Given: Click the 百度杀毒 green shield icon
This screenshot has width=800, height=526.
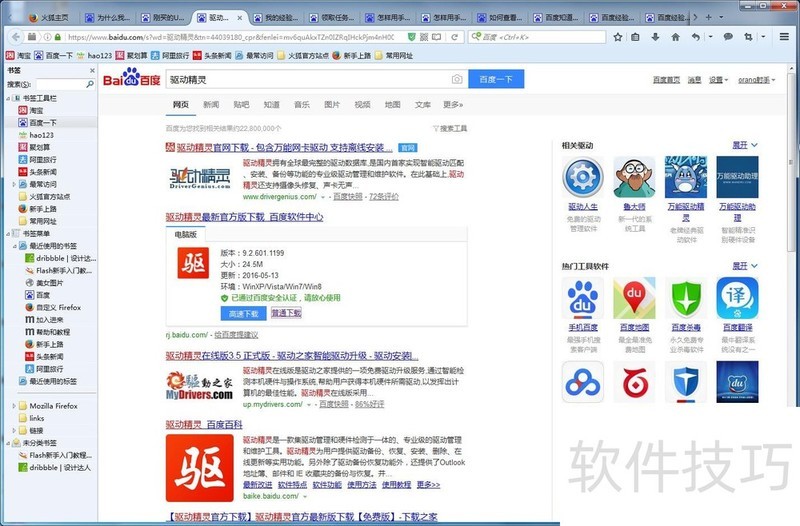Looking at the screenshot, I should point(686,298).
